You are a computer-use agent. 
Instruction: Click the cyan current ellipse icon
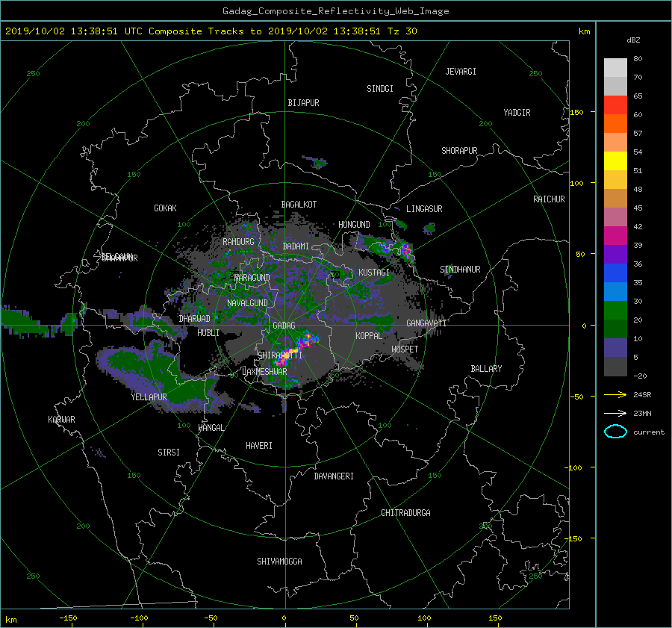click(x=615, y=432)
